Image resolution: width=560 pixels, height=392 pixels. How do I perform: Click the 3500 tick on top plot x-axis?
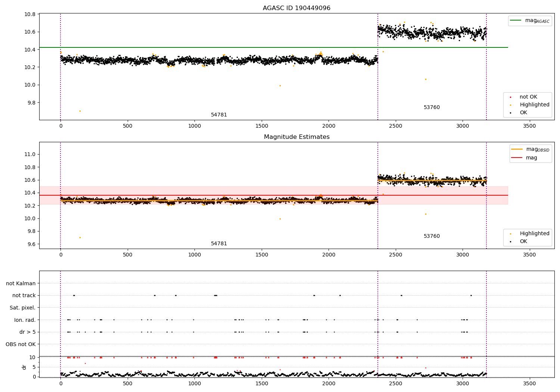[529, 126]
